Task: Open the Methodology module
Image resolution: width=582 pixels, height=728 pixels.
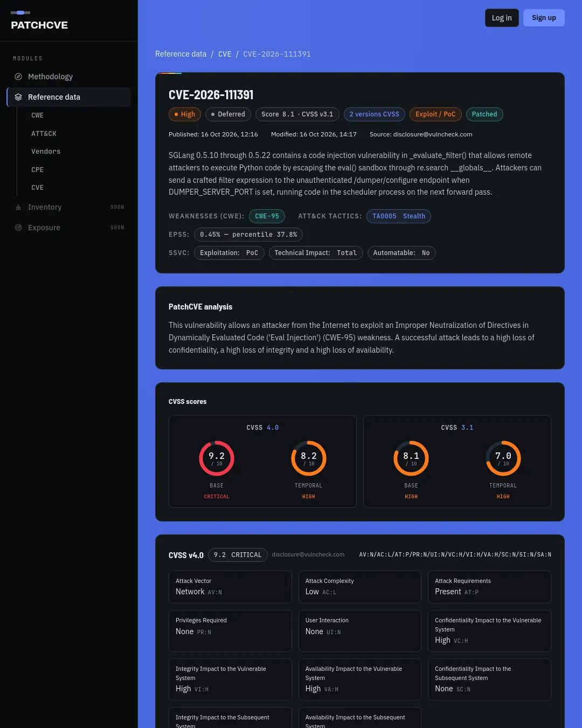Action: click(x=69, y=77)
